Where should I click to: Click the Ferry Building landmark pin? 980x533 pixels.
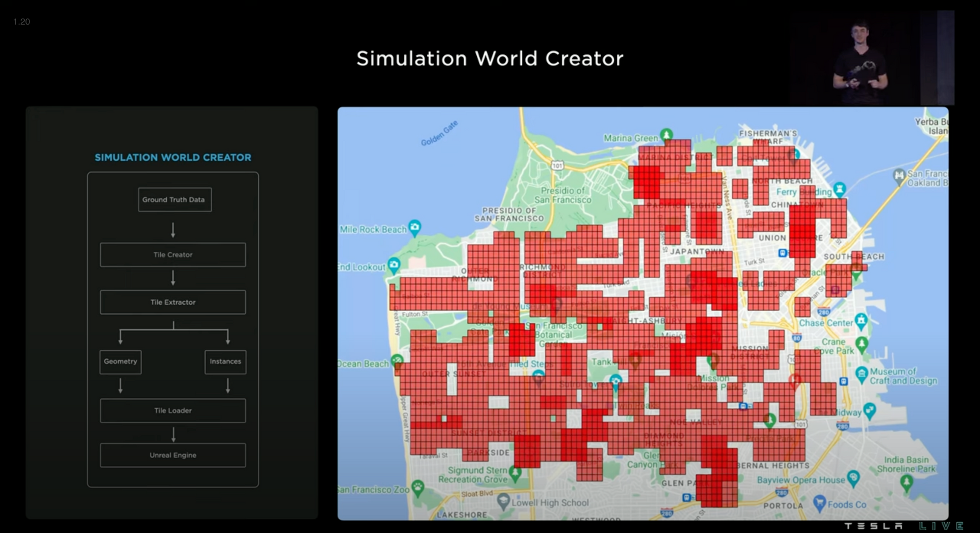(840, 188)
